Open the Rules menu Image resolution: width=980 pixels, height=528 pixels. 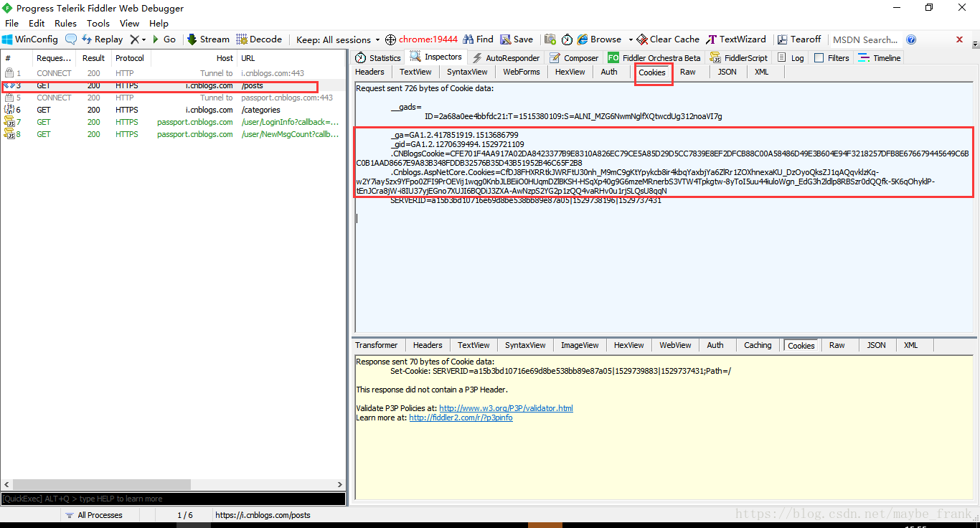pos(65,23)
